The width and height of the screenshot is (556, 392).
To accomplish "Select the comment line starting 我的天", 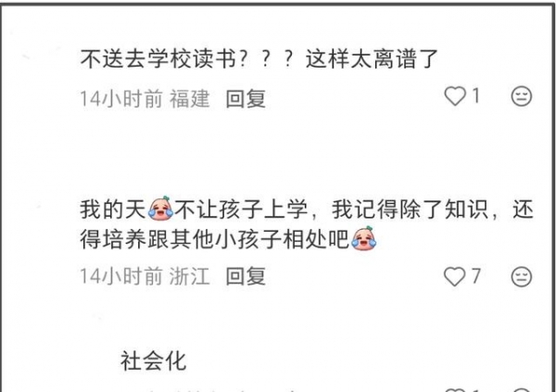I will (x=307, y=209).
